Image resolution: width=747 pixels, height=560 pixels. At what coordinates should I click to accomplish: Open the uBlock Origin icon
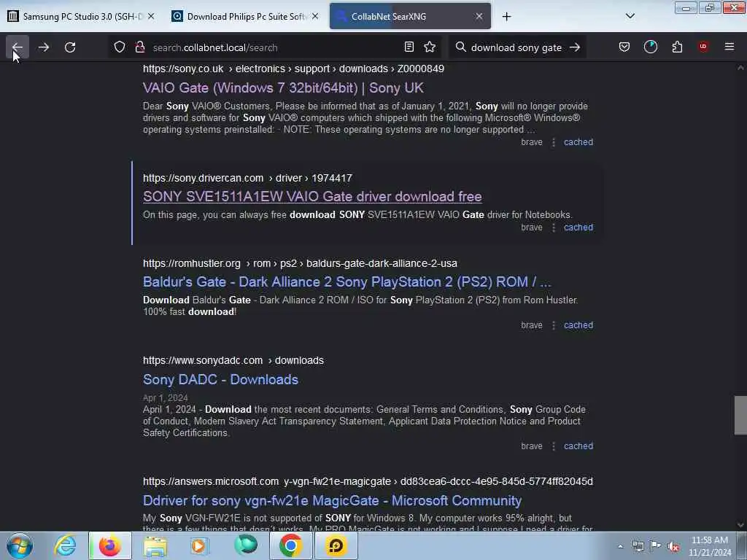[x=703, y=47]
